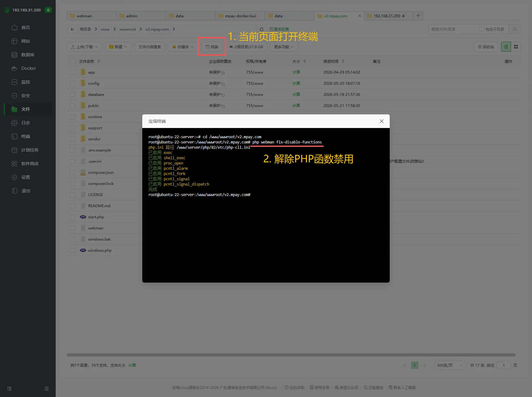The image size is (532, 397).
Task: Collapse sidebar using bottom-left menu icon
Action: tap(9, 389)
